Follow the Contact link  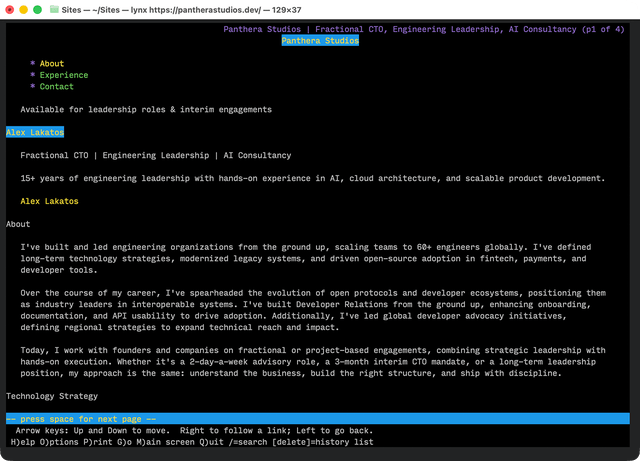56,86
